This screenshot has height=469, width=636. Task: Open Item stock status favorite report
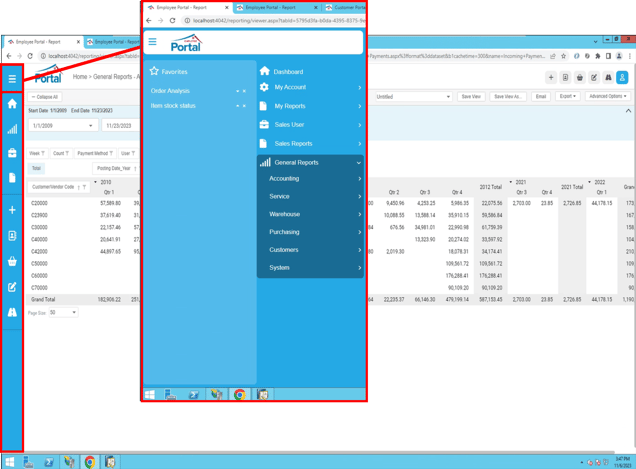point(173,105)
